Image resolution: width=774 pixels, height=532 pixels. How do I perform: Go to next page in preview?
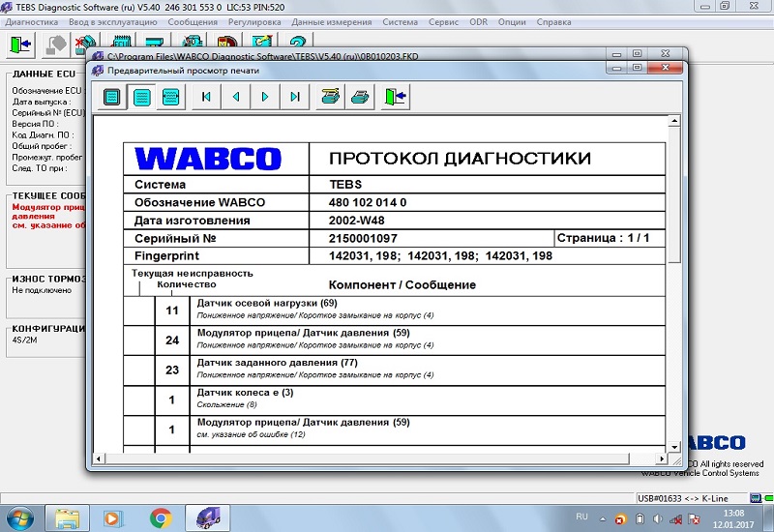click(x=265, y=97)
